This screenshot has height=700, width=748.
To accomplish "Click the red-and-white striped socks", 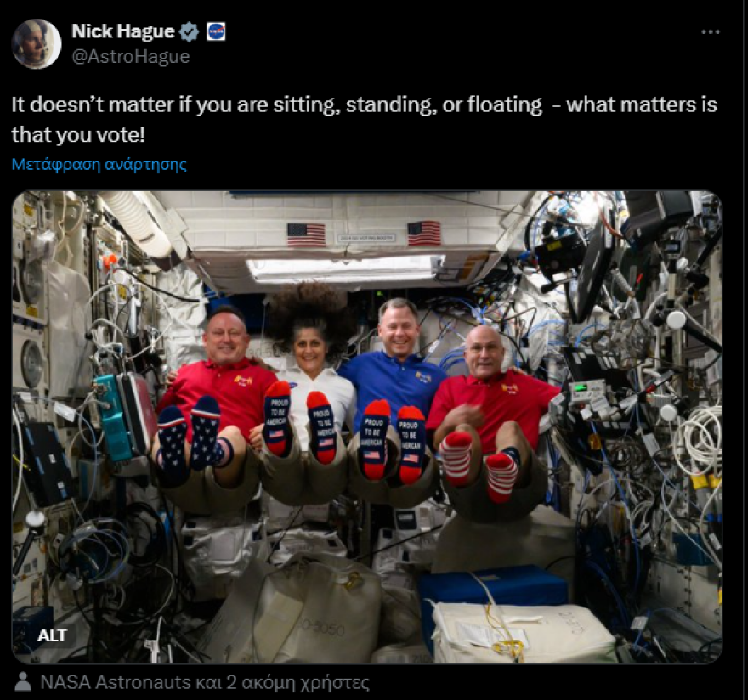I will point(479,464).
